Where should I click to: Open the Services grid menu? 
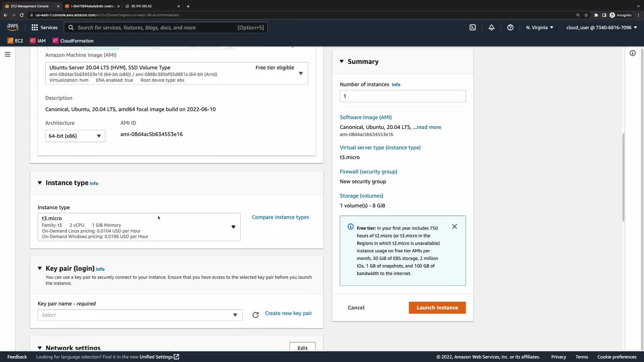pyautogui.click(x=44, y=27)
